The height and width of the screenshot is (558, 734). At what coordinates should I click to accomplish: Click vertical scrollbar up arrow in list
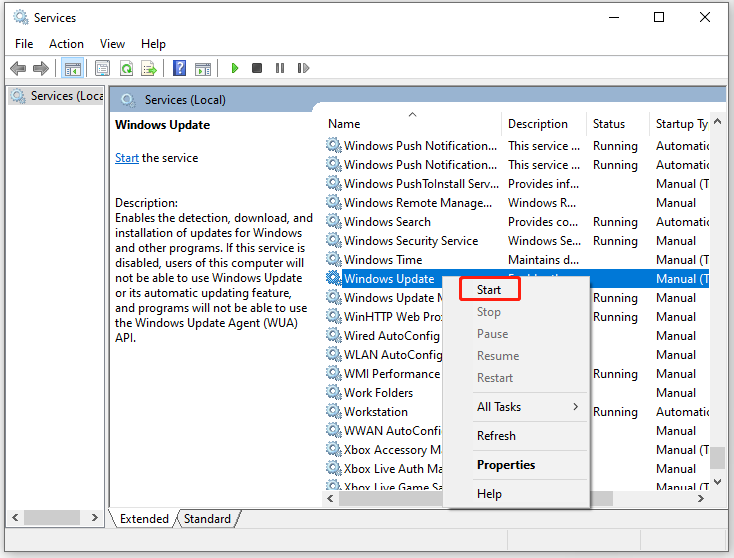718,121
